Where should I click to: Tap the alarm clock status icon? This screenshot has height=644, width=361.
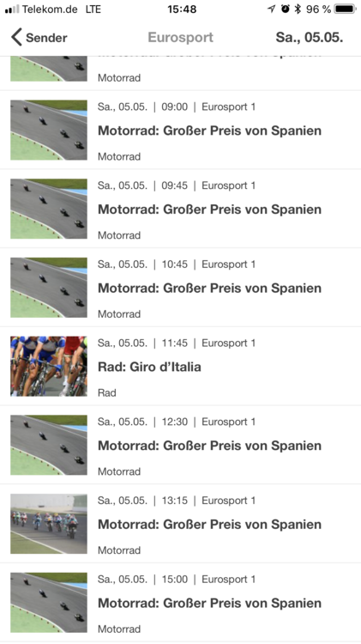(285, 9)
